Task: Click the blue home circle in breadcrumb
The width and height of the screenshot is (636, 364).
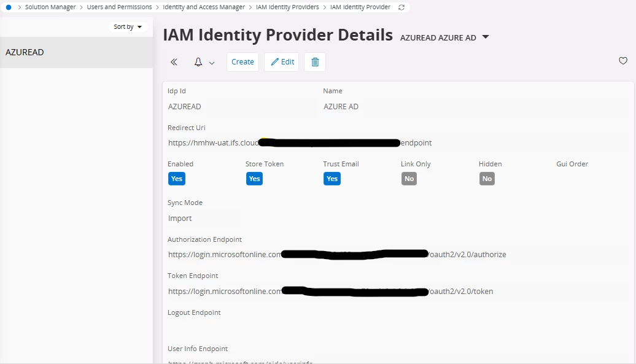Action: pos(9,7)
